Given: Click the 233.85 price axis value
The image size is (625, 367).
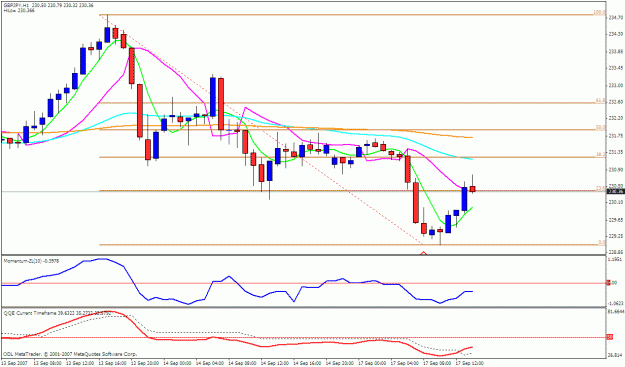Looking at the screenshot, I should pyautogui.click(x=616, y=51).
